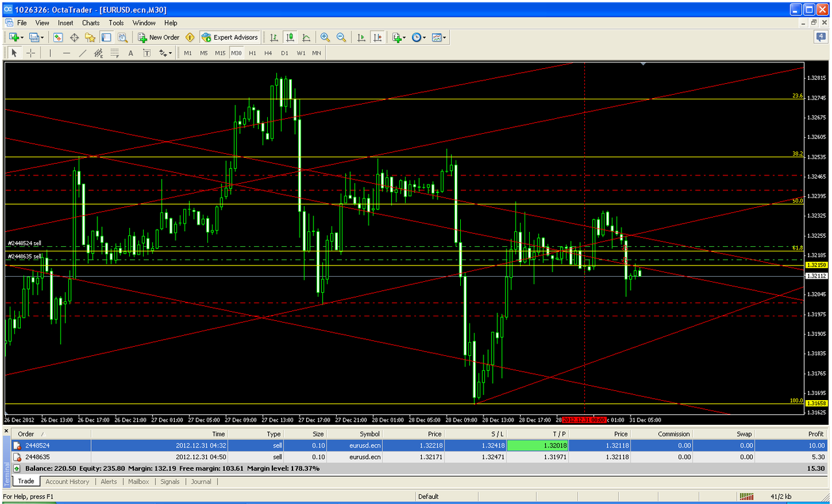Open the New Chart toolbar icon
Screen dimensions: 832x504
click(14, 37)
